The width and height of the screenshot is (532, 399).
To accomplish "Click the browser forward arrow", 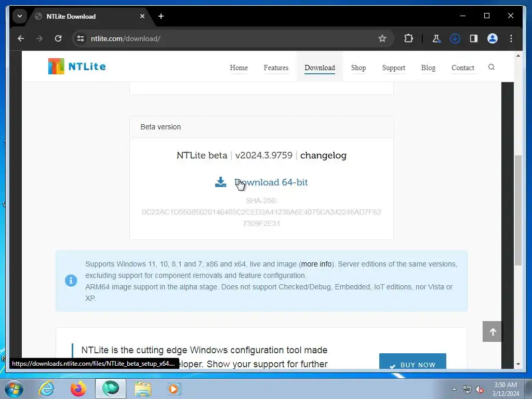I will click(x=39, y=38).
